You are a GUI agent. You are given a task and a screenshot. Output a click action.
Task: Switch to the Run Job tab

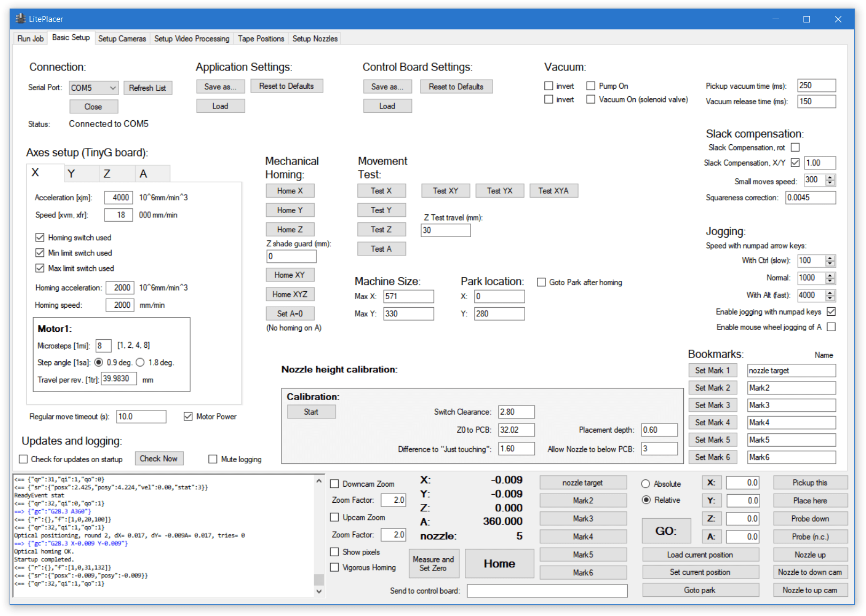[30, 38]
